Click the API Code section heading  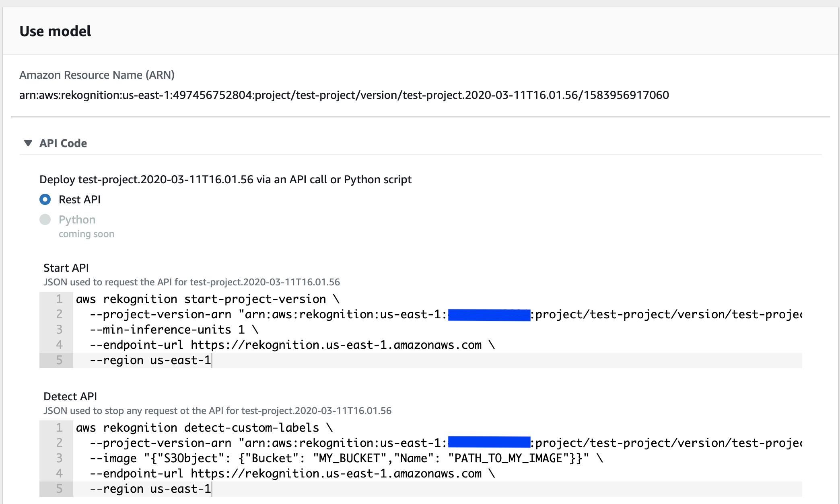[x=63, y=143]
